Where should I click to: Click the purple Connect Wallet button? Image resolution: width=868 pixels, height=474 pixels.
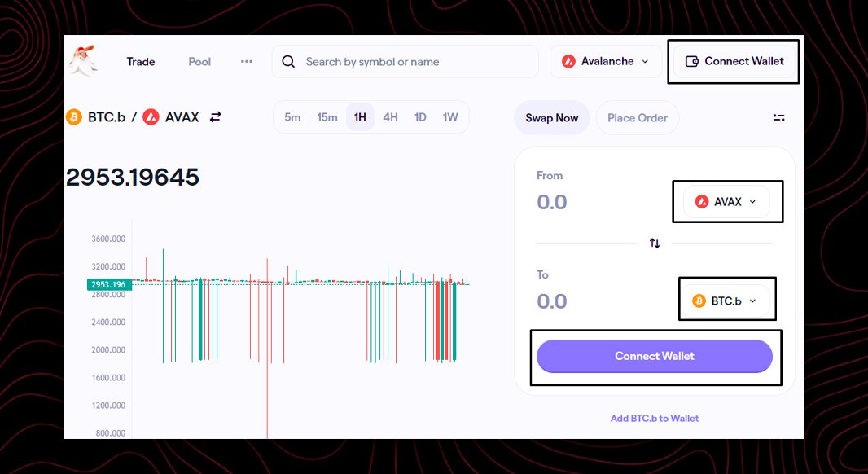click(655, 356)
